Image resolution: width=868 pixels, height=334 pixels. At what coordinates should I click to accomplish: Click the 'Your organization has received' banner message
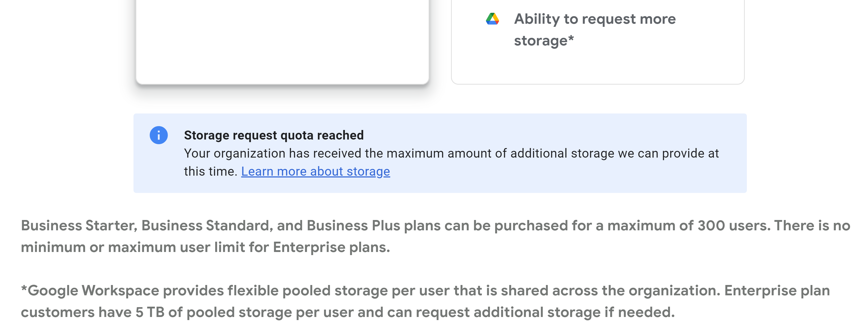pyautogui.click(x=451, y=162)
